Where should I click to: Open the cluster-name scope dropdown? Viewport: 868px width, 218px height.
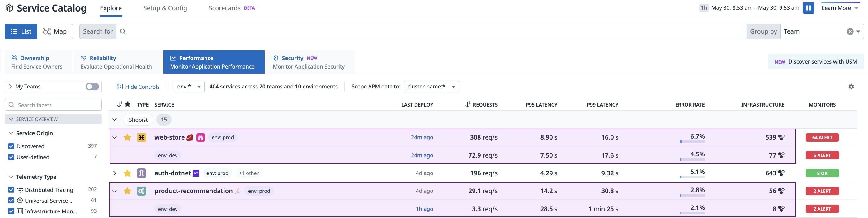click(431, 87)
